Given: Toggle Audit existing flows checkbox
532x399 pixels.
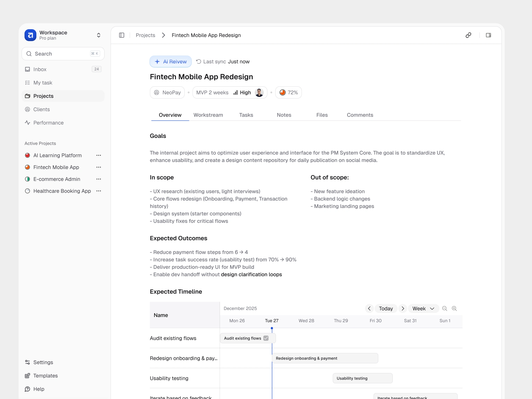Looking at the screenshot, I should click(266, 338).
